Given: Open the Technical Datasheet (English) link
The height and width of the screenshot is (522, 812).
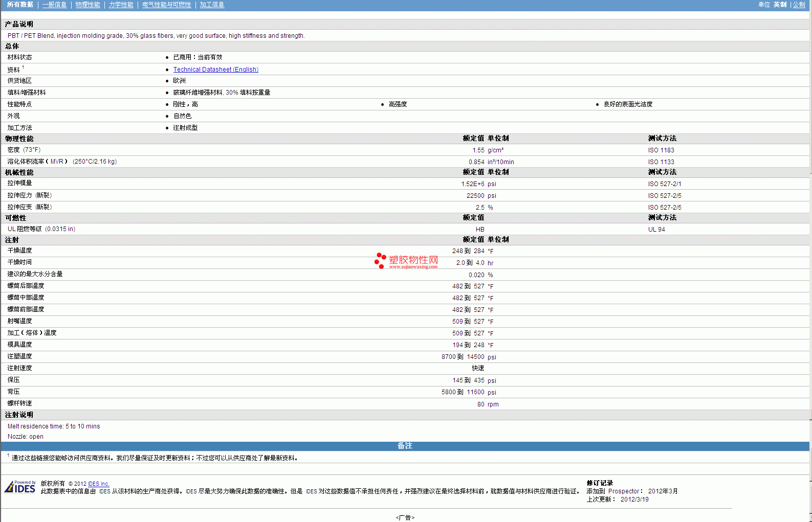Looking at the screenshot, I should coord(215,70).
